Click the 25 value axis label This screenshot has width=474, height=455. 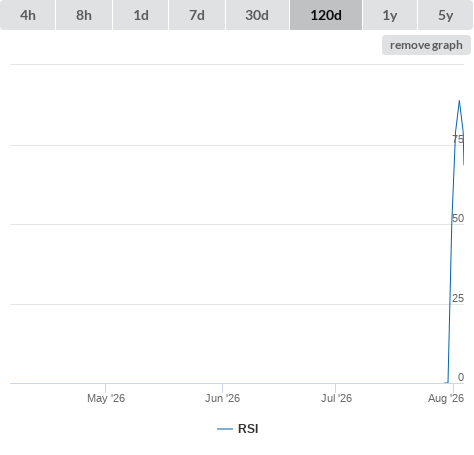click(x=458, y=298)
